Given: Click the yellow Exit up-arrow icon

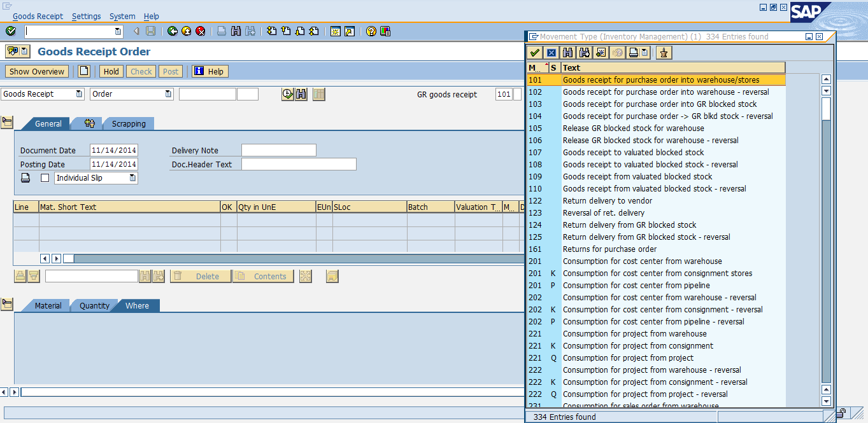Looking at the screenshot, I should point(187,31).
